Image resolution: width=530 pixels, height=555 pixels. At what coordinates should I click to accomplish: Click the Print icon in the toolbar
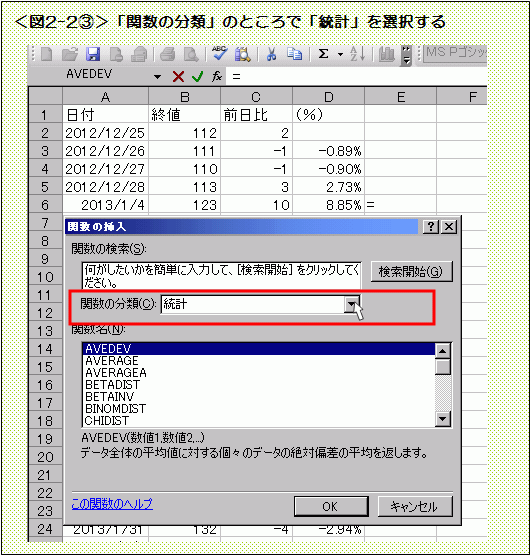167,55
